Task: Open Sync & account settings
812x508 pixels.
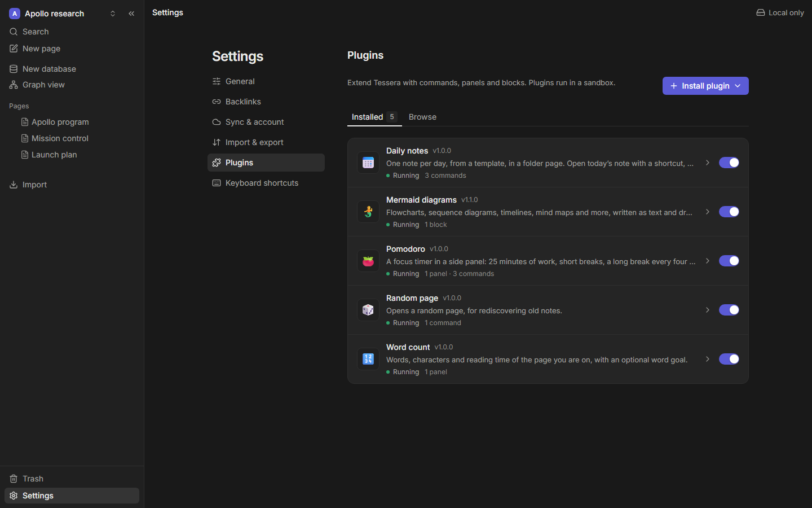Action: [x=266, y=122]
